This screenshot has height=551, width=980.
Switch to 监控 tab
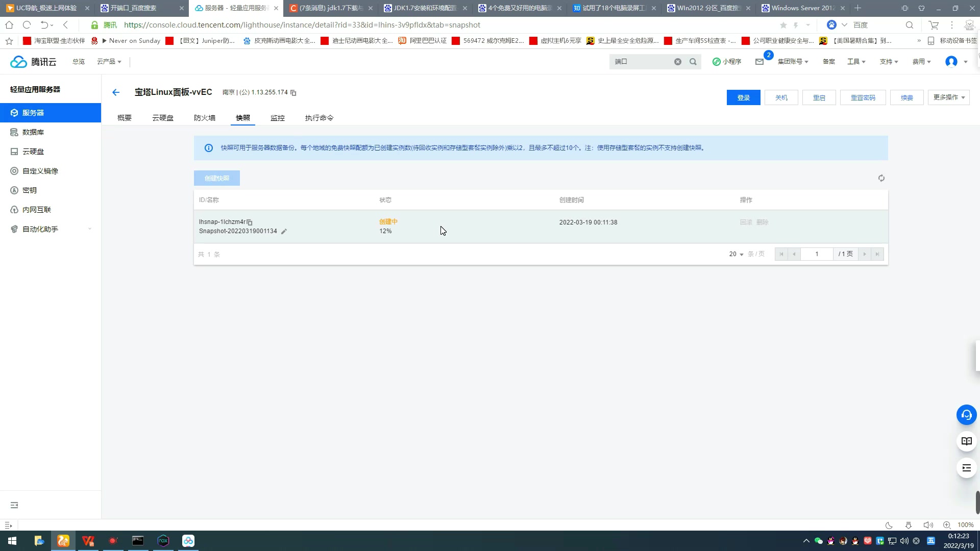coord(278,118)
